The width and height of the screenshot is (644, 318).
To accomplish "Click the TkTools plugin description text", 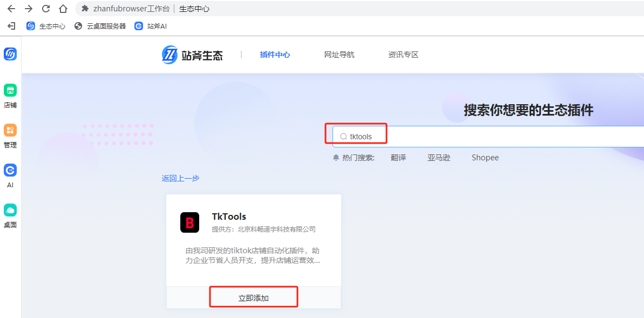I will pos(253,255).
